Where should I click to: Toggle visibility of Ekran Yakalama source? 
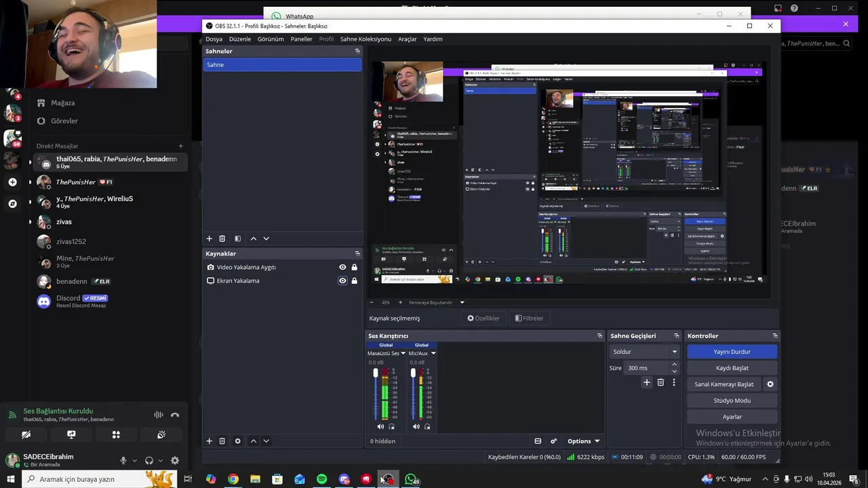[342, 281]
